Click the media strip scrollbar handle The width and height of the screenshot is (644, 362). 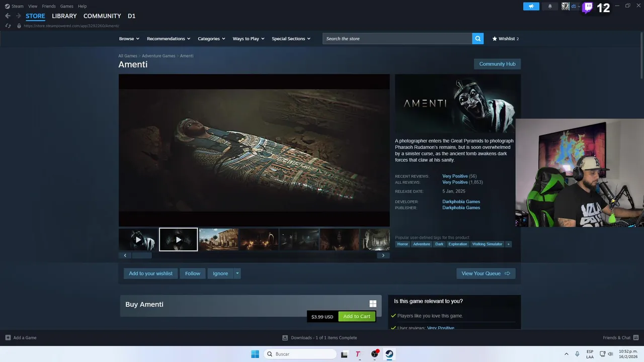pyautogui.click(x=141, y=255)
